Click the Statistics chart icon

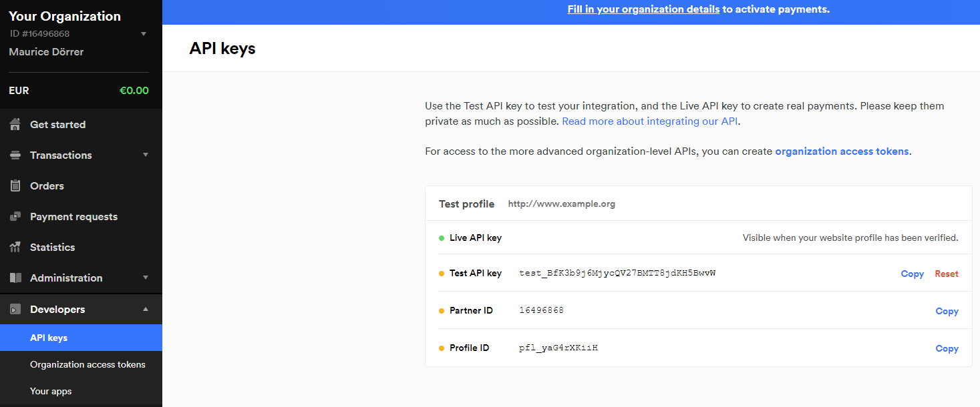coord(15,248)
